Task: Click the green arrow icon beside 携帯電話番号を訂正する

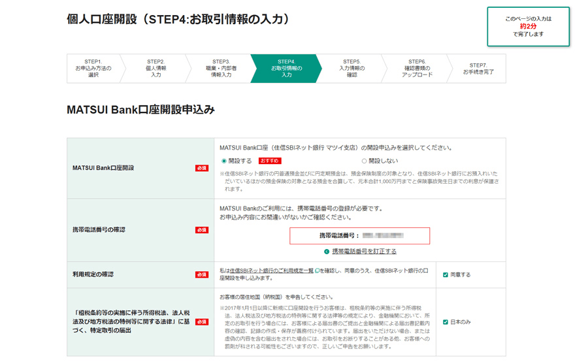Action: pos(327,252)
